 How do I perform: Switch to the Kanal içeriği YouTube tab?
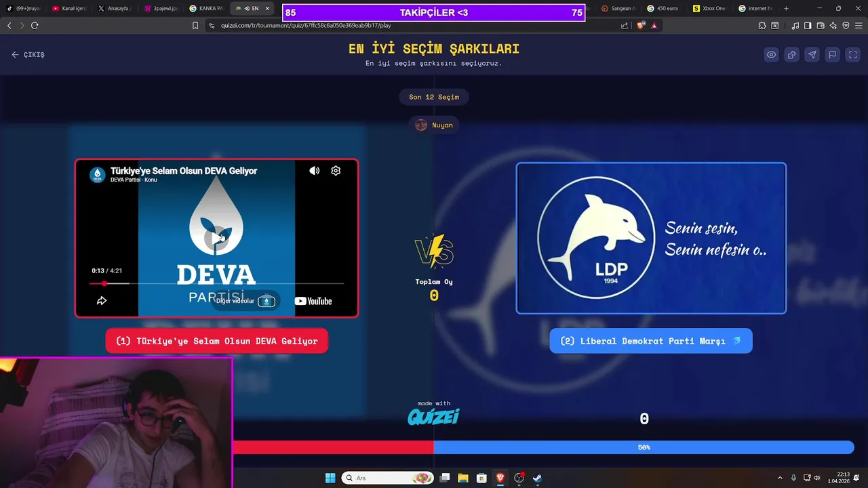70,8
